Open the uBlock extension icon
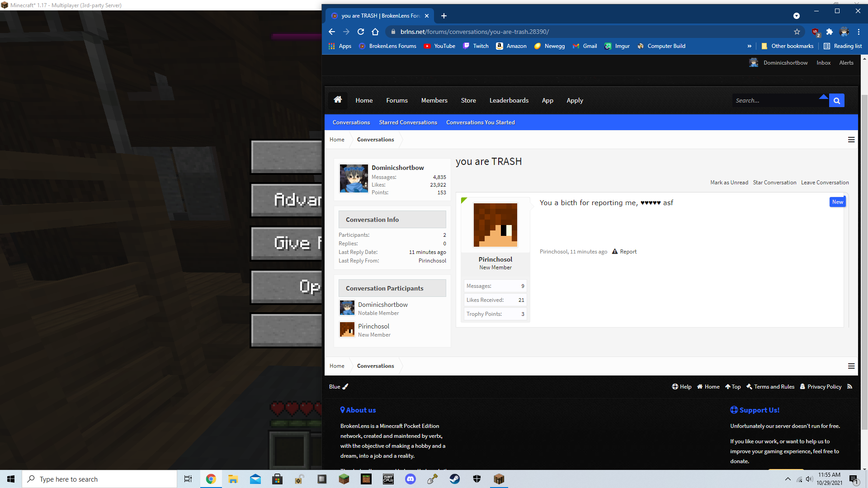 (x=816, y=32)
